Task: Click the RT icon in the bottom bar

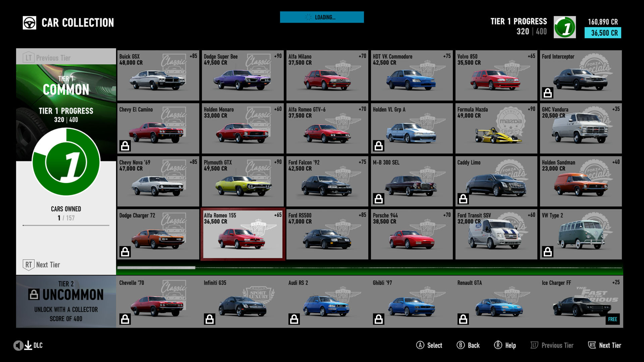Action: coord(592,345)
